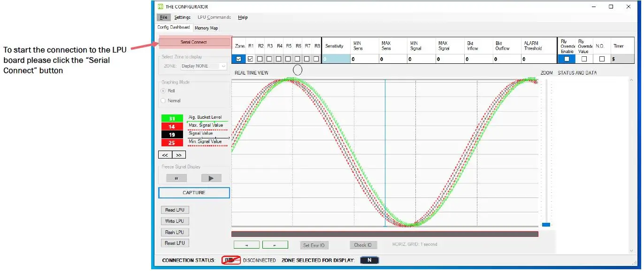
Task: Click the << rewind arrow icon
Action: click(165, 154)
